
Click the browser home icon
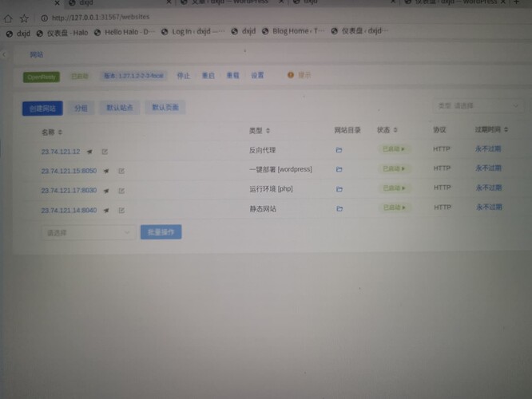pos(9,18)
